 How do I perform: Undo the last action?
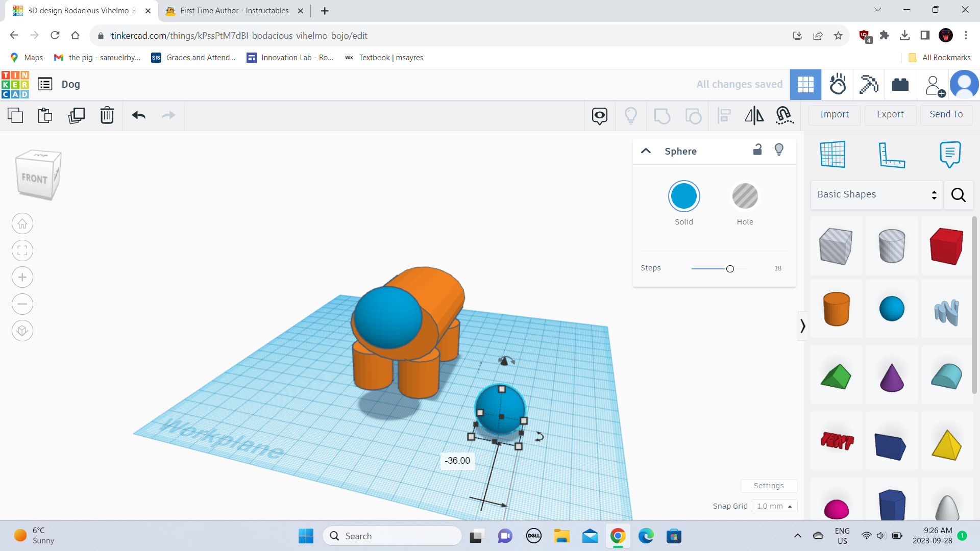click(138, 115)
